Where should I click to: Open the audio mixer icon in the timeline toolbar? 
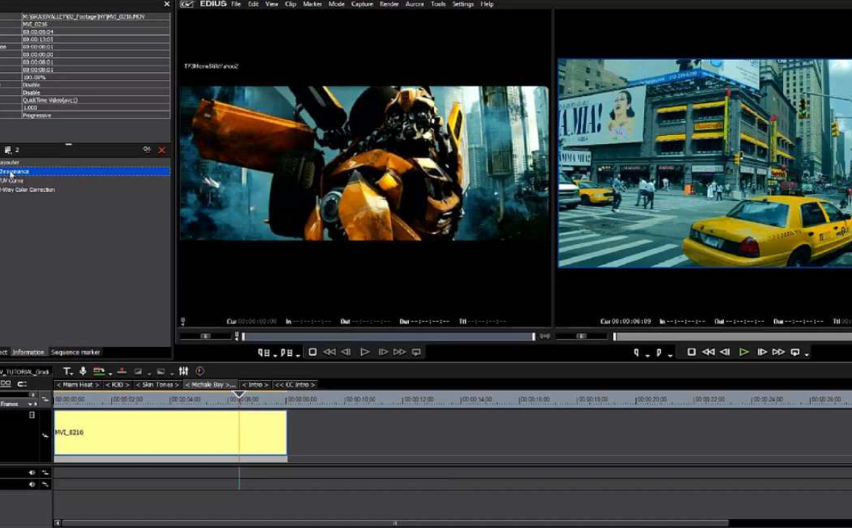(x=184, y=371)
